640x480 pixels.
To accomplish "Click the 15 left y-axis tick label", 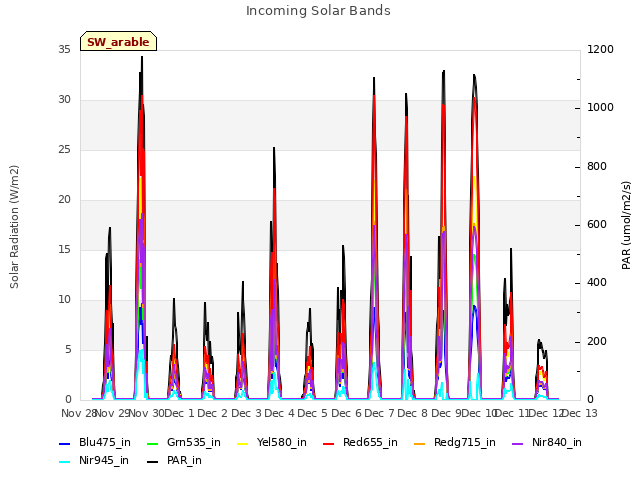I will 64,249.
